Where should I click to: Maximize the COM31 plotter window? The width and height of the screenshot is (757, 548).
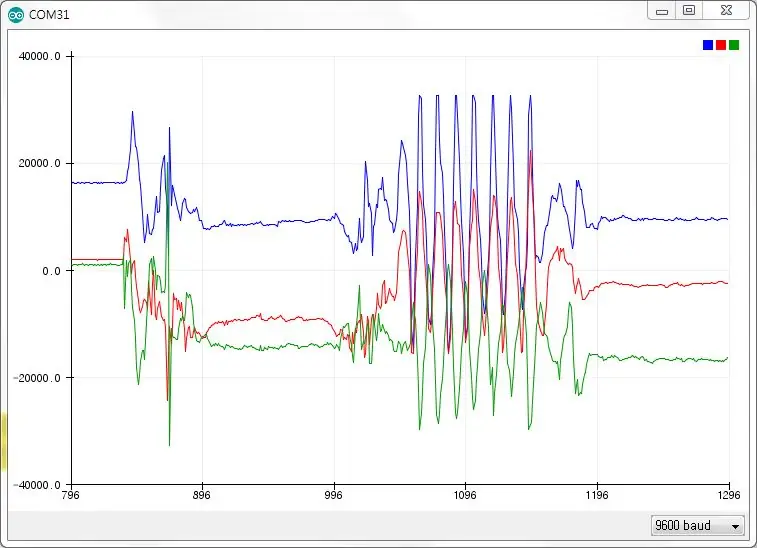pos(689,11)
